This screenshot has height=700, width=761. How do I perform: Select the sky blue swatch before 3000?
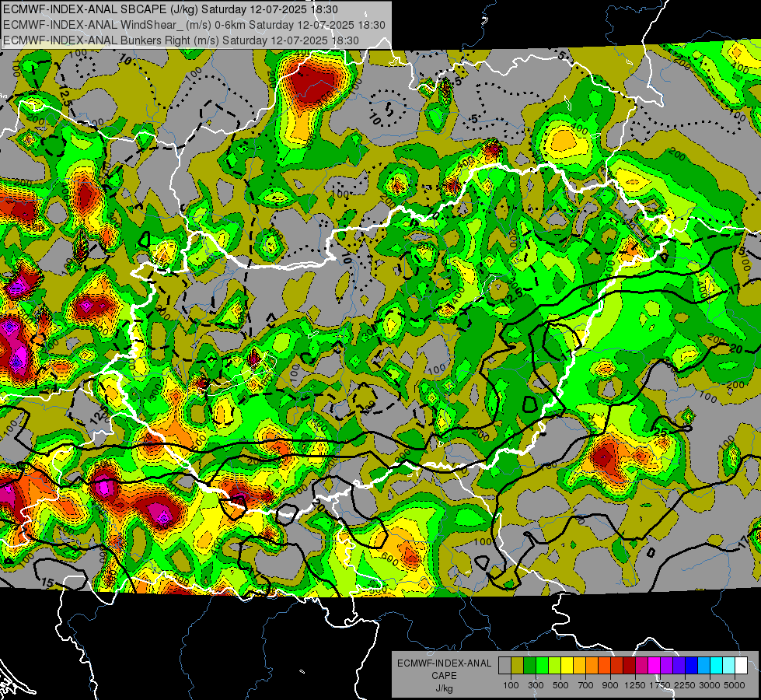tap(703, 665)
